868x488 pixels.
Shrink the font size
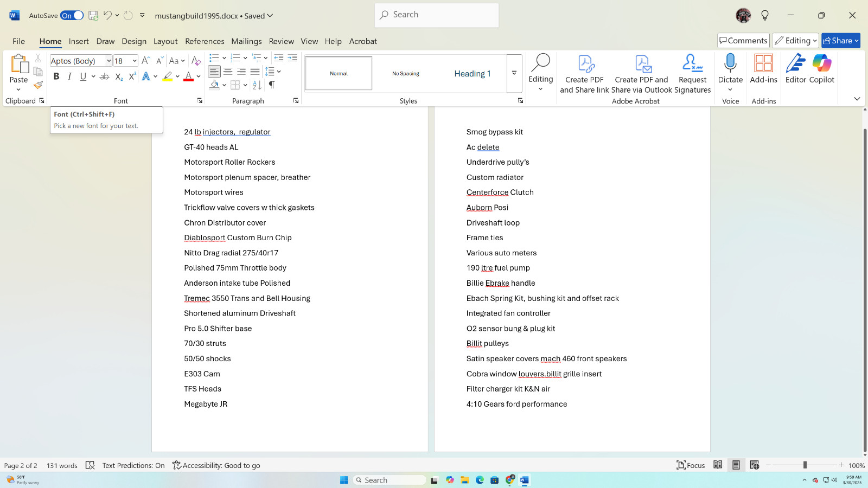[x=159, y=61]
